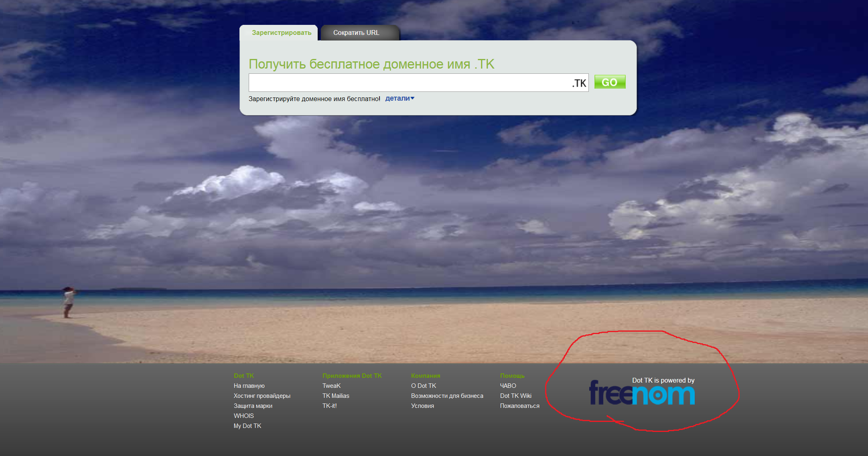868x456 pixels.
Task: Click the Условия link
Action: (x=422, y=406)
